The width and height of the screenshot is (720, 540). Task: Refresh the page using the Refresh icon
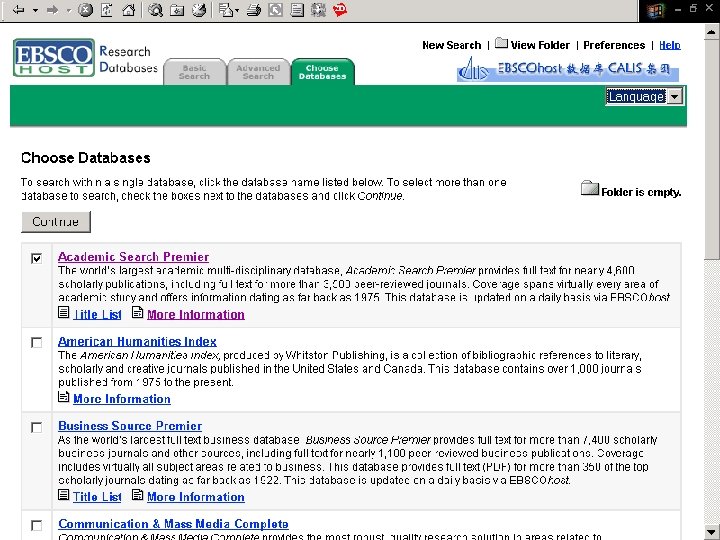[107, 10]
